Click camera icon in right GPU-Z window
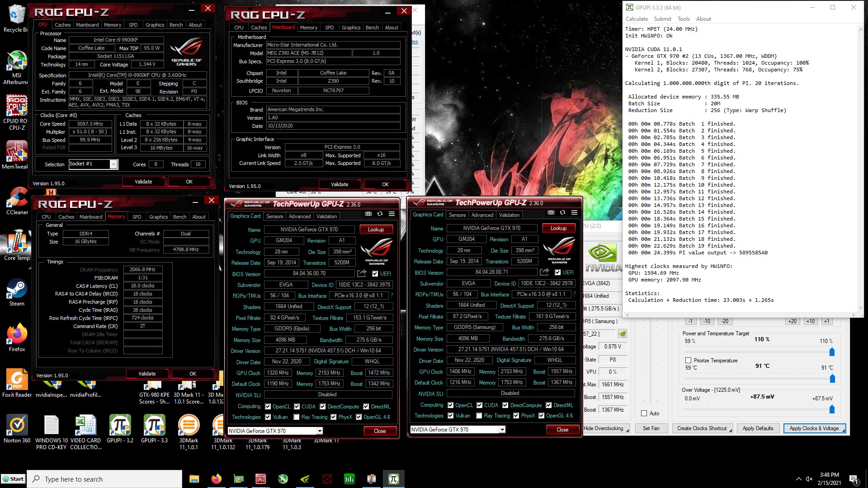This screenshot has height=488, width=868. (x=551, y=213)
